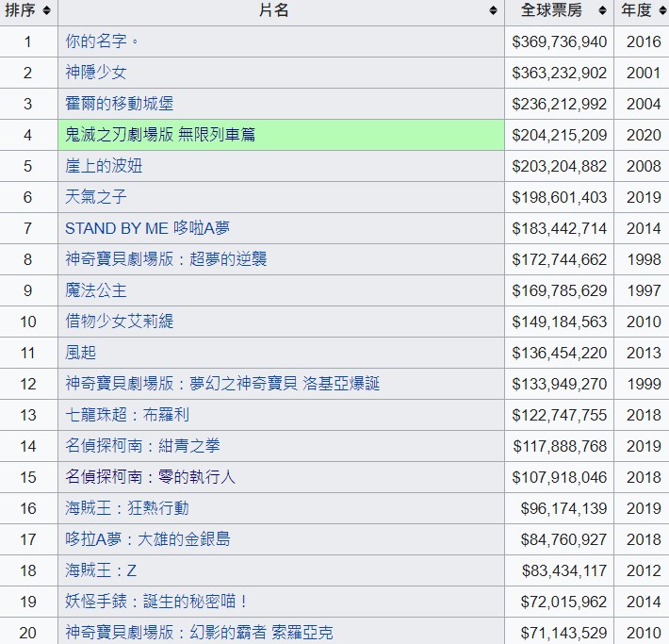Viewport: 669px width, 644px height.
Task: Select the 天氣之子 link
Action: click(95, 197)
